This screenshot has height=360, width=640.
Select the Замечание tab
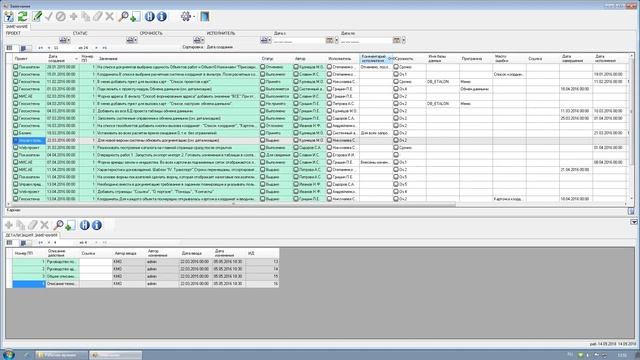coord(17,27)
